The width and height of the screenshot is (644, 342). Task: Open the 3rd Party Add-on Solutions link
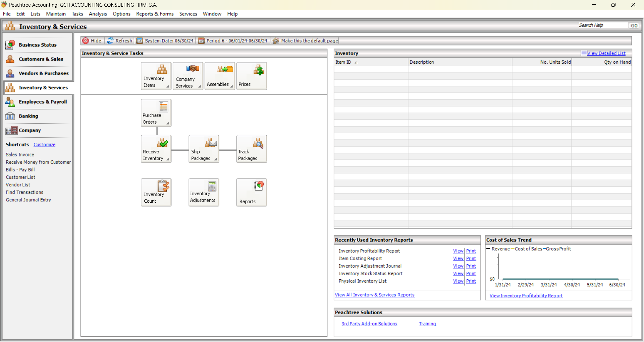pos(369,324)
